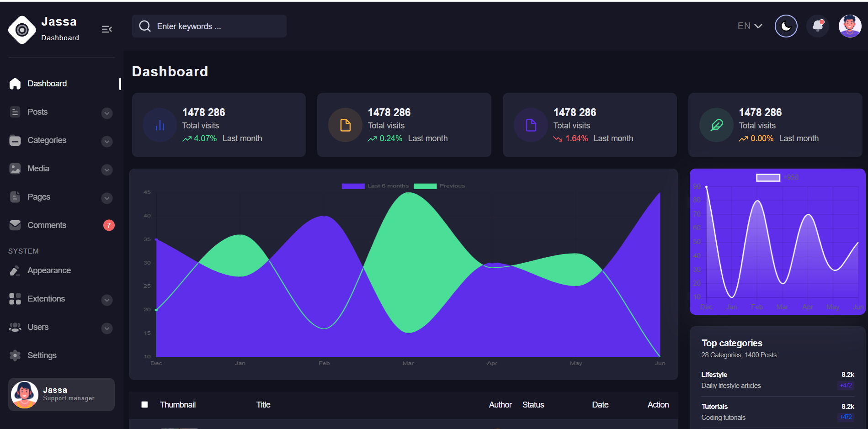The height and width of the screenshot is (429, 868).
Task: Click the Lifestyle category link
Action: coord(714,374)
